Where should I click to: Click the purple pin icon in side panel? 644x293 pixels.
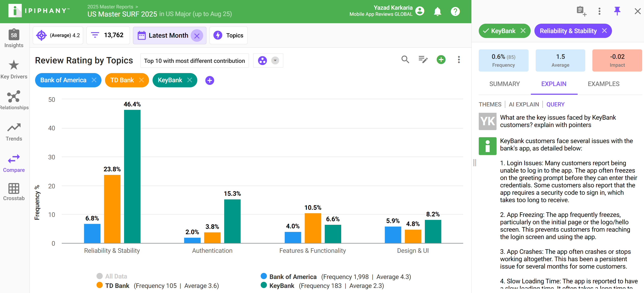coord(617,11)
